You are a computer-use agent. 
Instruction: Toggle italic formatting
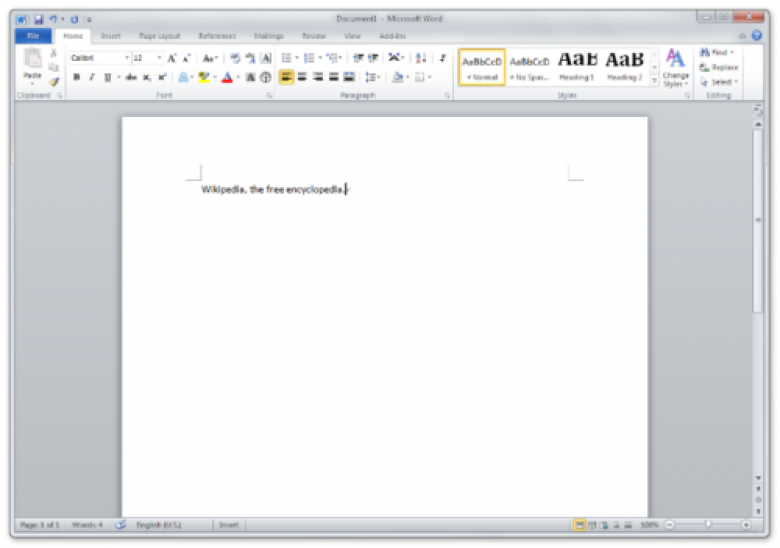point(92,77)
